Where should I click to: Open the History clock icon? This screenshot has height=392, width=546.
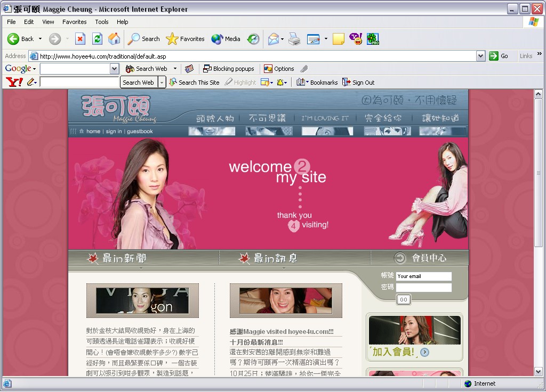click(253, 39)
